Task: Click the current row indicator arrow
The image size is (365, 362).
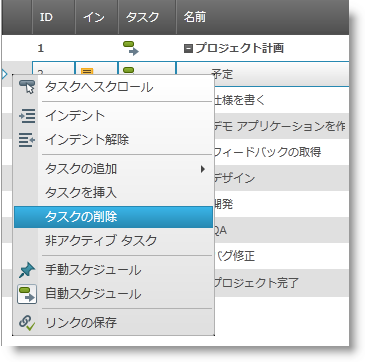Action: click(4, 75)
